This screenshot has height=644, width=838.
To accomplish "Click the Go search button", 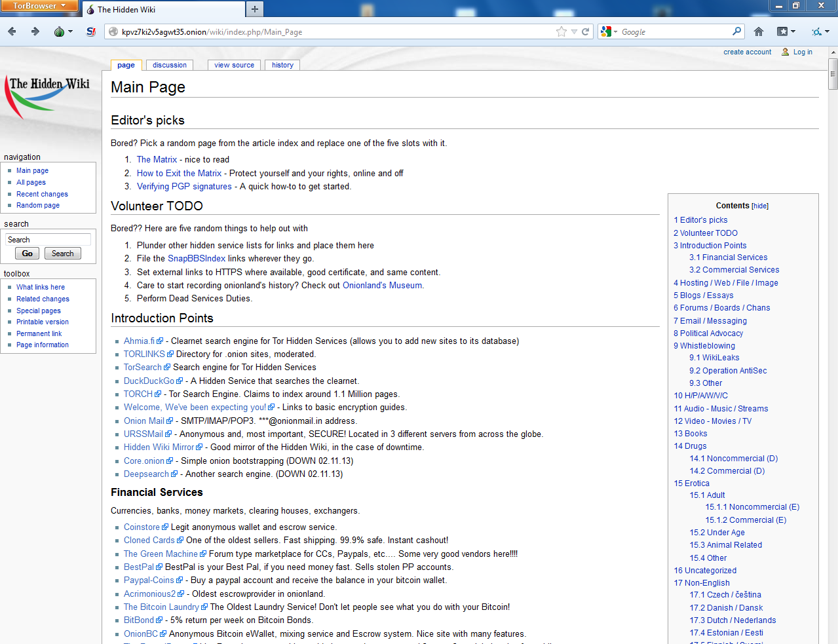I will [27, 254].
